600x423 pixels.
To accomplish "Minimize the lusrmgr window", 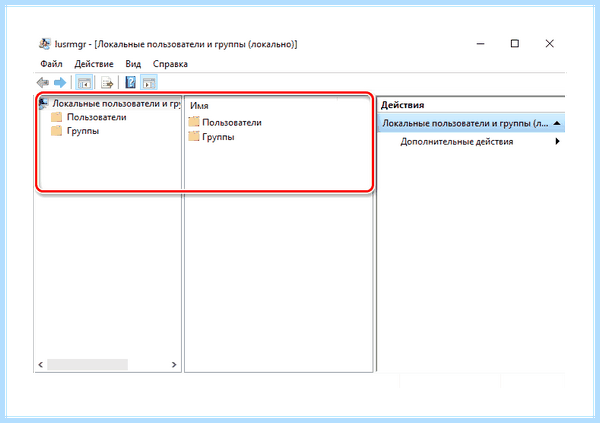I will coord(481,44).
